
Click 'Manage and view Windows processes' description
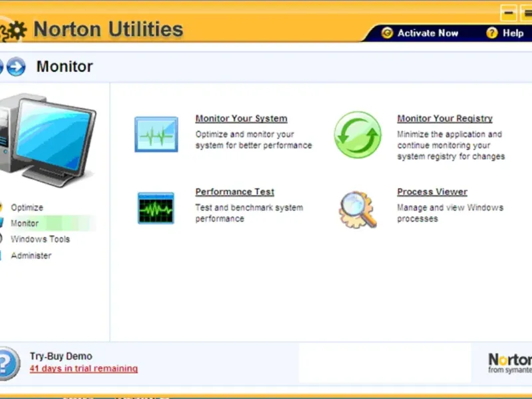pyautogui.click(x=450, y=213)
